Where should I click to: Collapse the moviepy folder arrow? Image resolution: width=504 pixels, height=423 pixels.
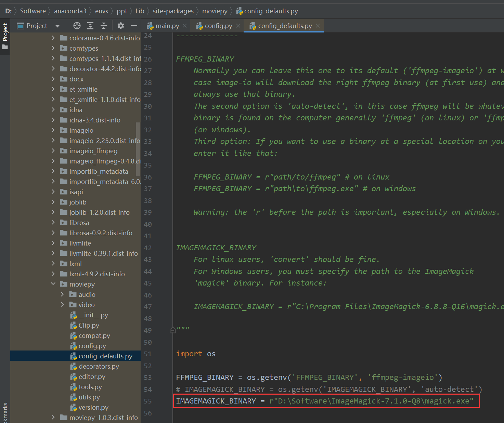pyautogui.click(x=53, y=284)
